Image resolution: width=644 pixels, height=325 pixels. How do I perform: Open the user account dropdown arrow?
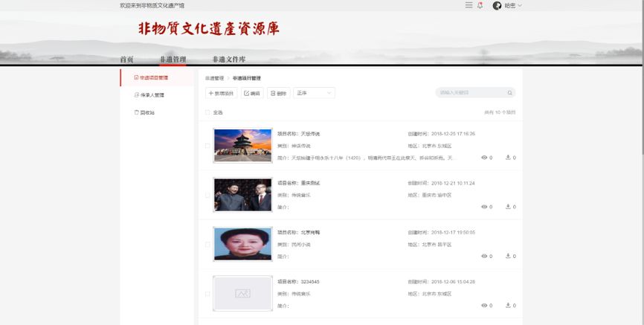[520, 5]
